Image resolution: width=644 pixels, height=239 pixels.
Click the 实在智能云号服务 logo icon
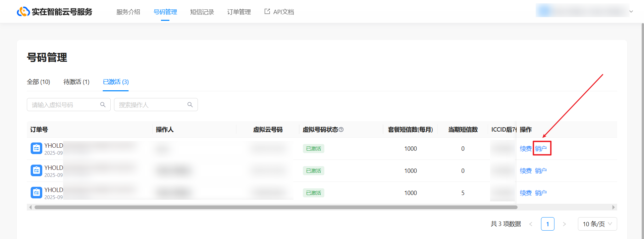(23, 12)
